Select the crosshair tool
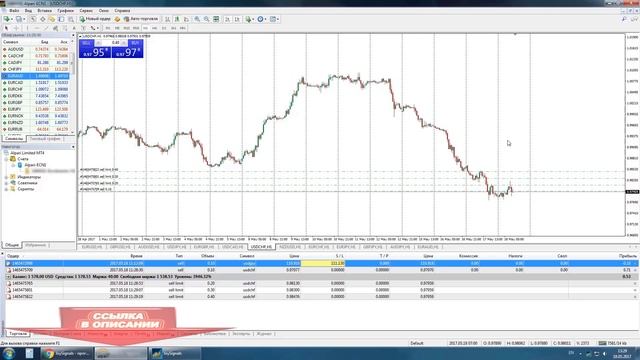This screenshot has height=360, width=640. 16,28
